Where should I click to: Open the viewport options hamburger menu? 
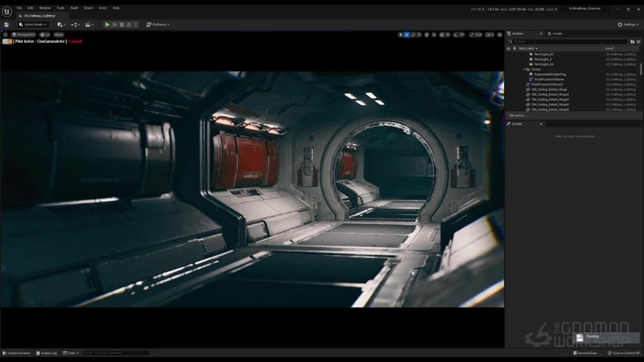click(x=5, y=35)
